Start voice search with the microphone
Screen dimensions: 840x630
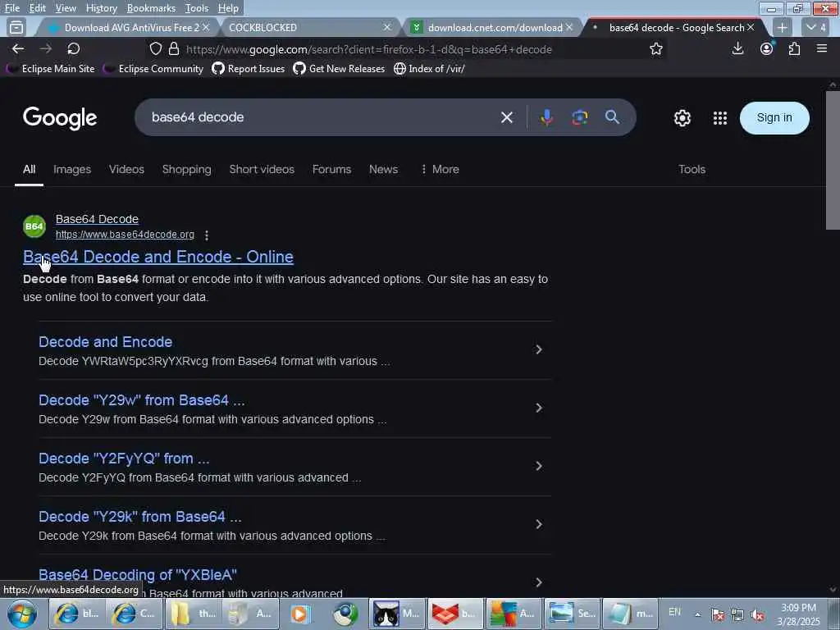(546, 117)
